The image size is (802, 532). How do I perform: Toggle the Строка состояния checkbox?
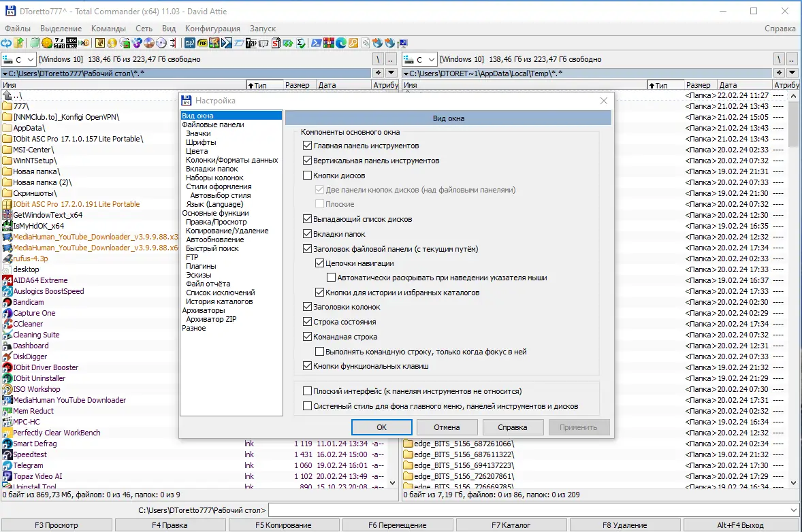[x=308, y=322]
